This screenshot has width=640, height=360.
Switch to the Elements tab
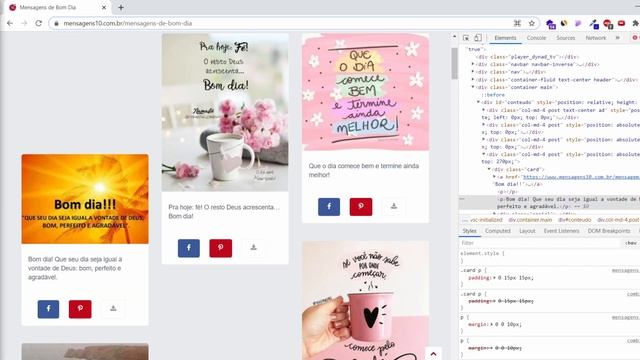point(505,38)
